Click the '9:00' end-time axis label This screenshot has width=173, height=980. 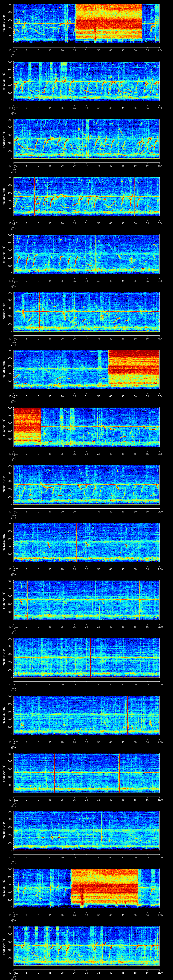(x=160, y=454)
